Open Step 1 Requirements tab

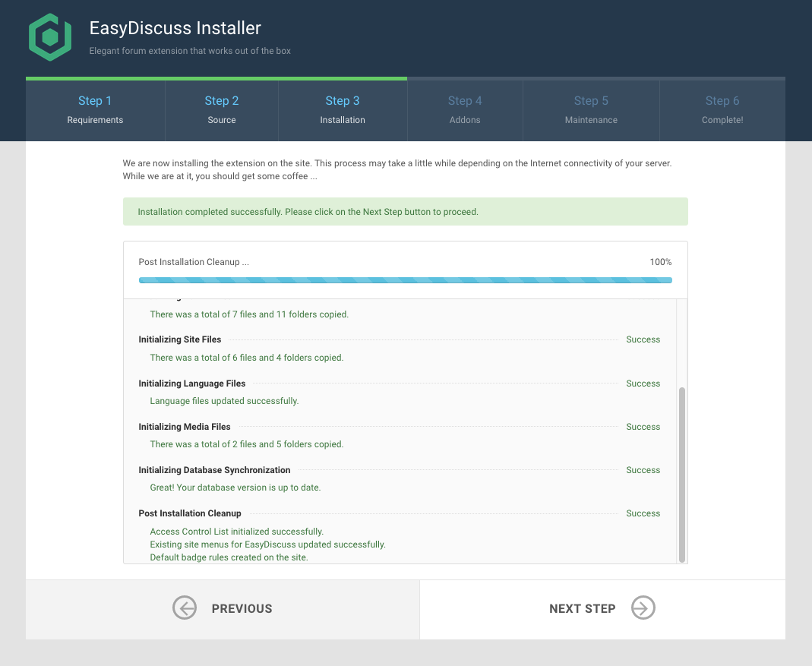(x=95, y=110)
